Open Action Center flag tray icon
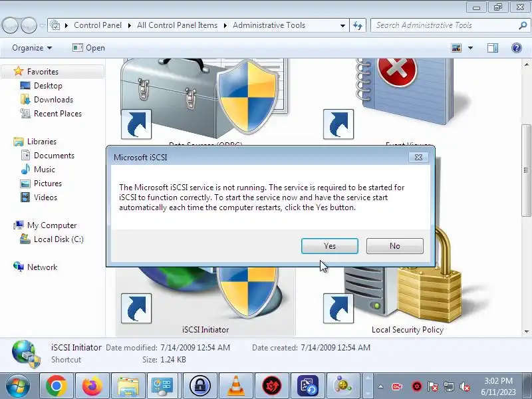This screenshot has width=532, height=399. click(433, 386)
